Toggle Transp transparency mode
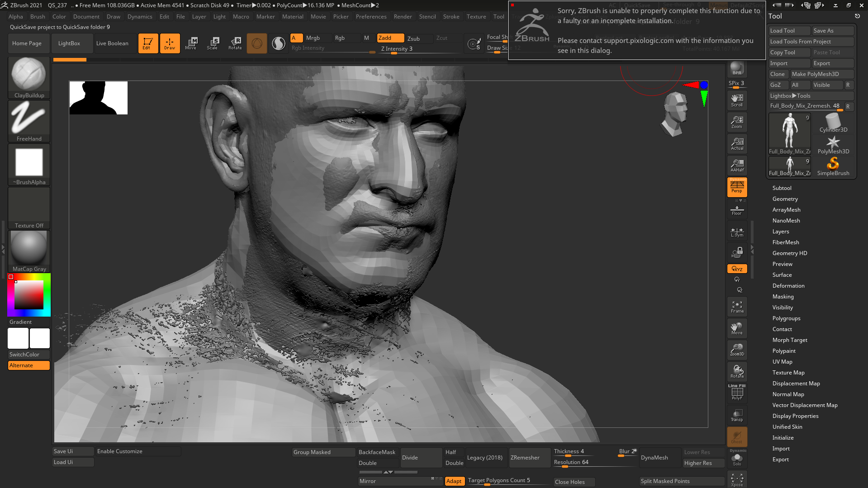This screenshot has height=488, width=868. tap(737, 415)
